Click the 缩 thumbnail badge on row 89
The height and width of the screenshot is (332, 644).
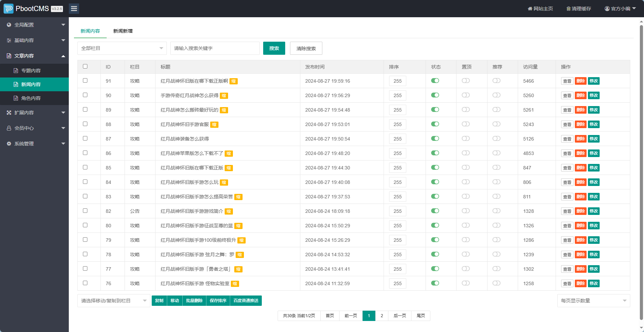pos(224,110)
